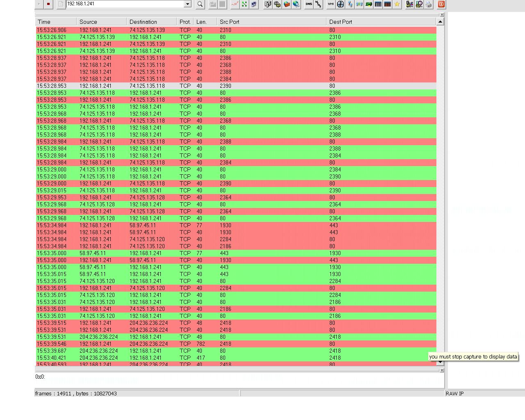Viewport: 525px width, 420px height.
Task: Select the 15:53:39.687 row from 204.236.236.224
Action: (x=236, y=351)
